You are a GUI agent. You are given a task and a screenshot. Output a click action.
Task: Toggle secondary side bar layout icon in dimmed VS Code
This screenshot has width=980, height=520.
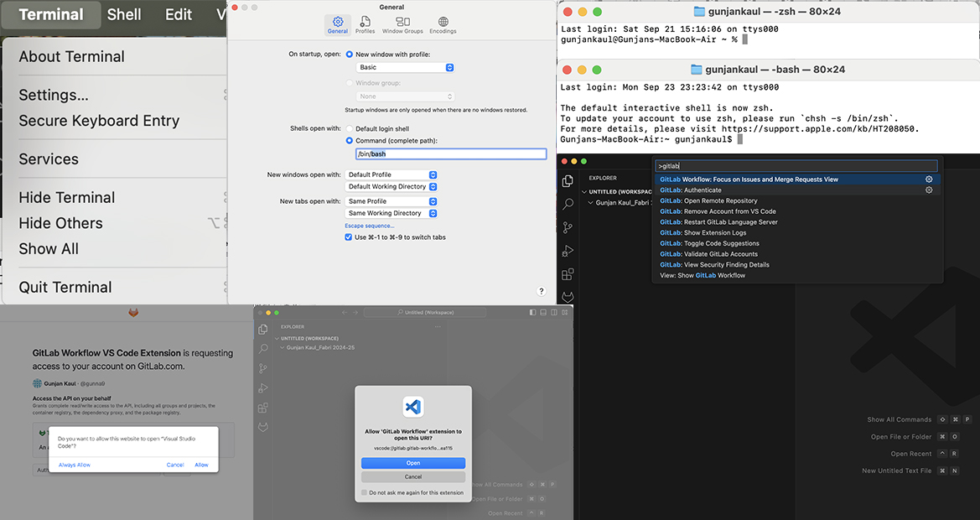[x=554, y=312]
